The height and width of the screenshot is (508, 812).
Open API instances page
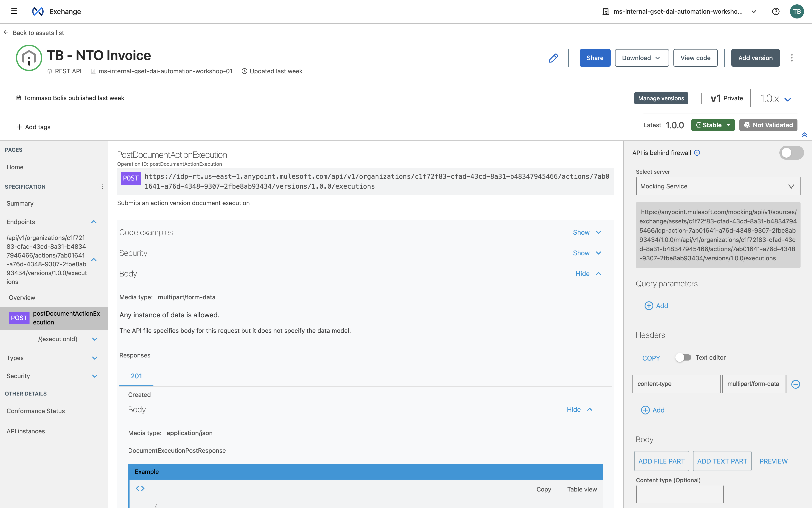point(26,431)
